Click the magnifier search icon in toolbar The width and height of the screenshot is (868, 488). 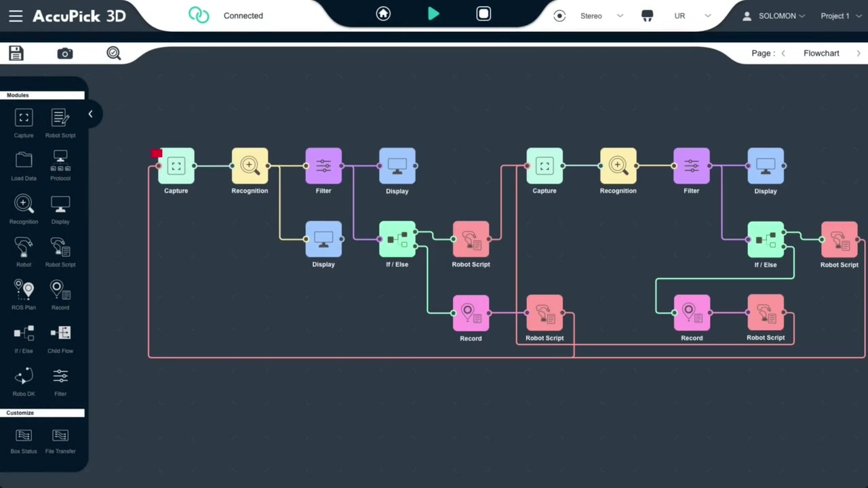[x=114, y=53]
